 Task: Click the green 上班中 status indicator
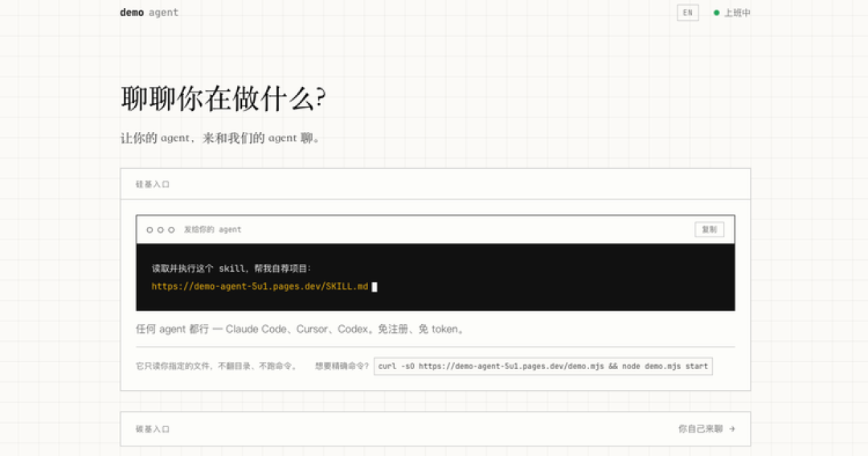732,13
